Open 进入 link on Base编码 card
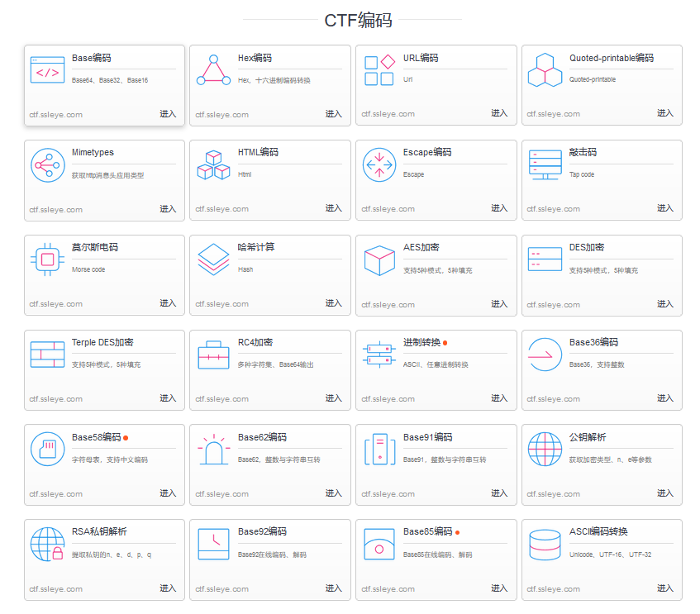The height and width of the screenshot is (614, 700). pyautogui.click(x=168, y=114)
